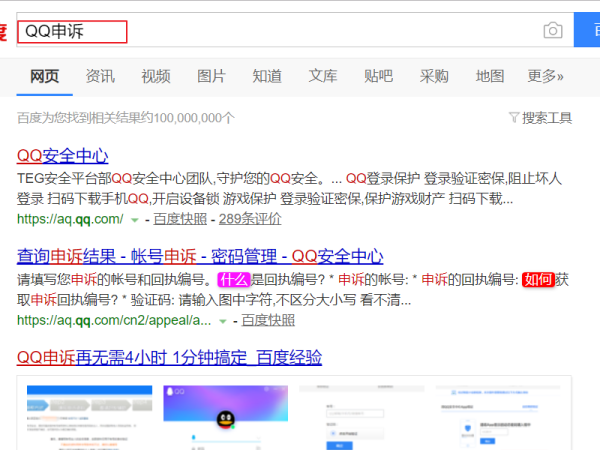Switch to the 采购 tab

[x=434, y=76]
